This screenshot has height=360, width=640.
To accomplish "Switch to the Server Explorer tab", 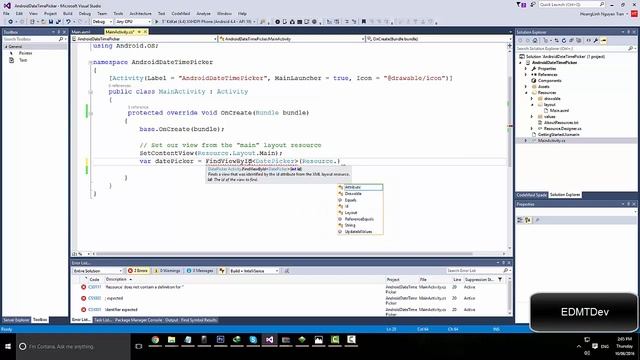I will click(16, 320).
